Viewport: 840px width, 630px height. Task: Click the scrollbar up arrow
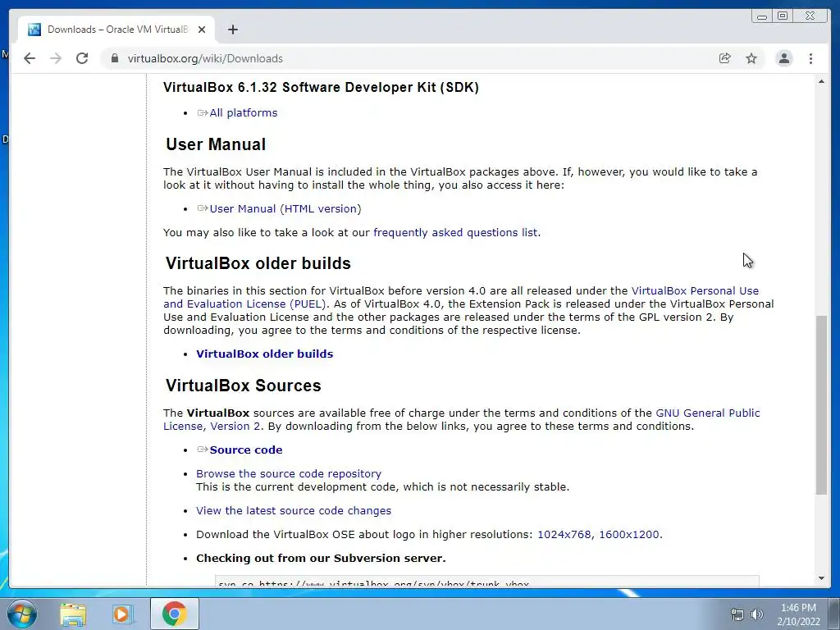(821, 81)
